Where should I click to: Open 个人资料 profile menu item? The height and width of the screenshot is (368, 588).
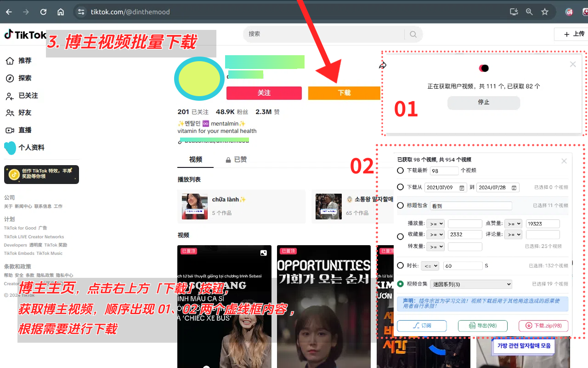tap(25, 148)
